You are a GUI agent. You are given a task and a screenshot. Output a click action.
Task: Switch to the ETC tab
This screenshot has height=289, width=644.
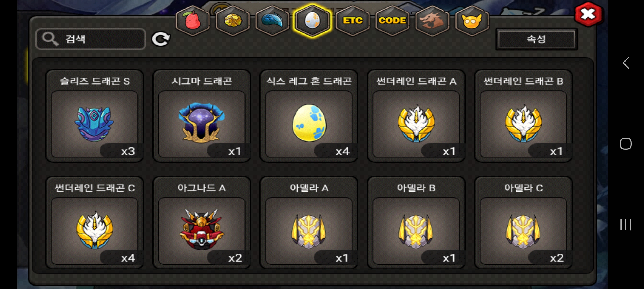click(x=352, y=21)
